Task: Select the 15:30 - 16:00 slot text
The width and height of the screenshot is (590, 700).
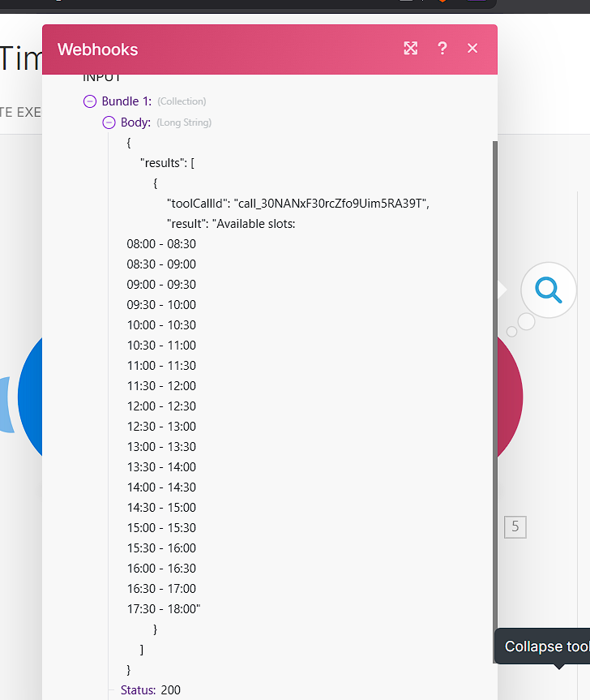Action: pos(161,548)
